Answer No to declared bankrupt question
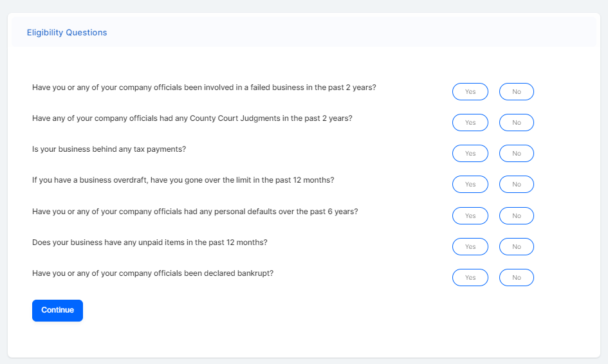The image size is (608, 364). (x=517, y=278)
